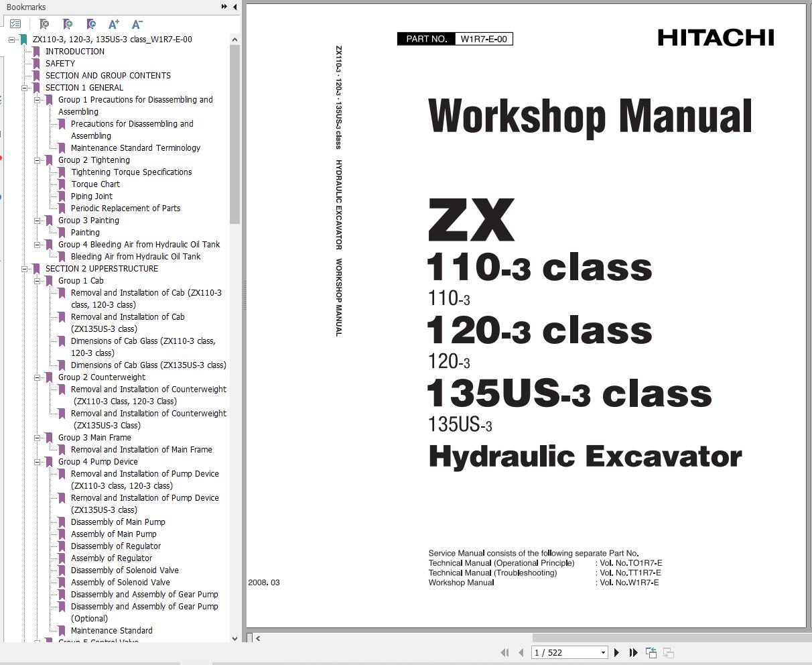Click the bookmark icon beside SAFETY
The image size is (812, 665).
point(36,64)
